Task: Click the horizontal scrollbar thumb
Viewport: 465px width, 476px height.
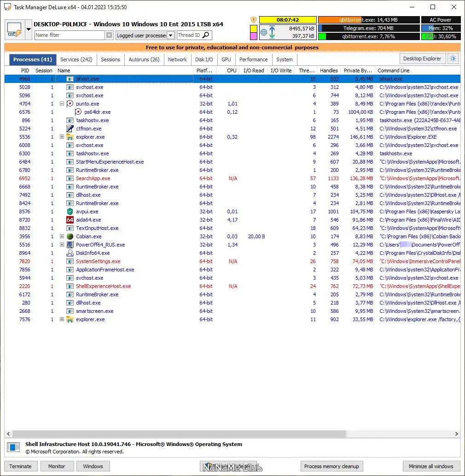Action: [179, 434]
